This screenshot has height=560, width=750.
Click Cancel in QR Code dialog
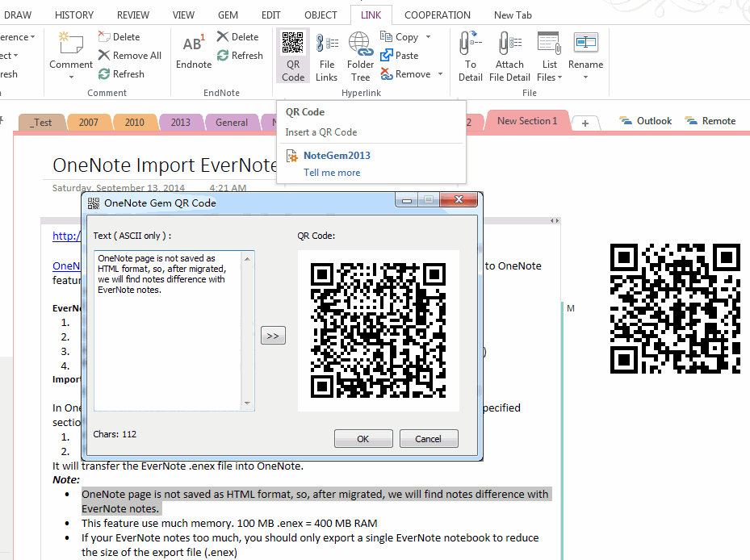428,438
